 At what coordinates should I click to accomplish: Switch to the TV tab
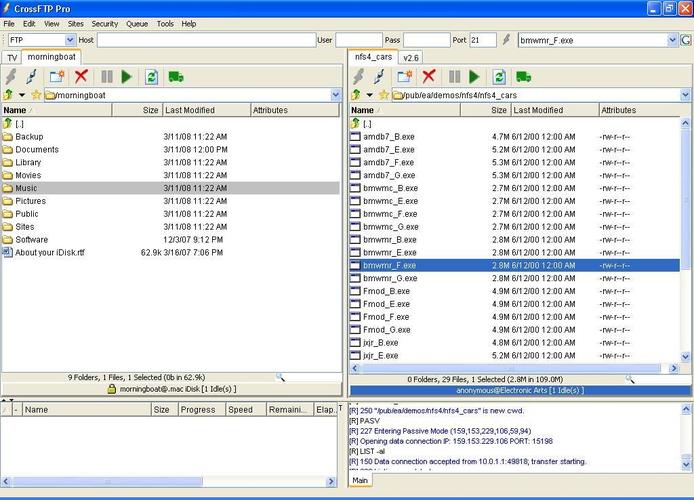pos(12,58)
